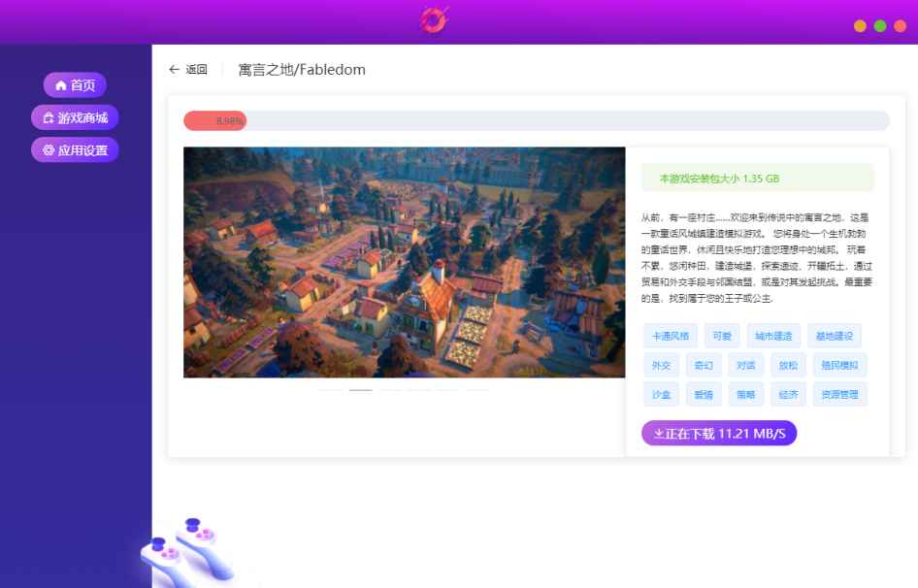Click the download arrow icon inside the purple button

pyautogui.click(x=659, y=433)
